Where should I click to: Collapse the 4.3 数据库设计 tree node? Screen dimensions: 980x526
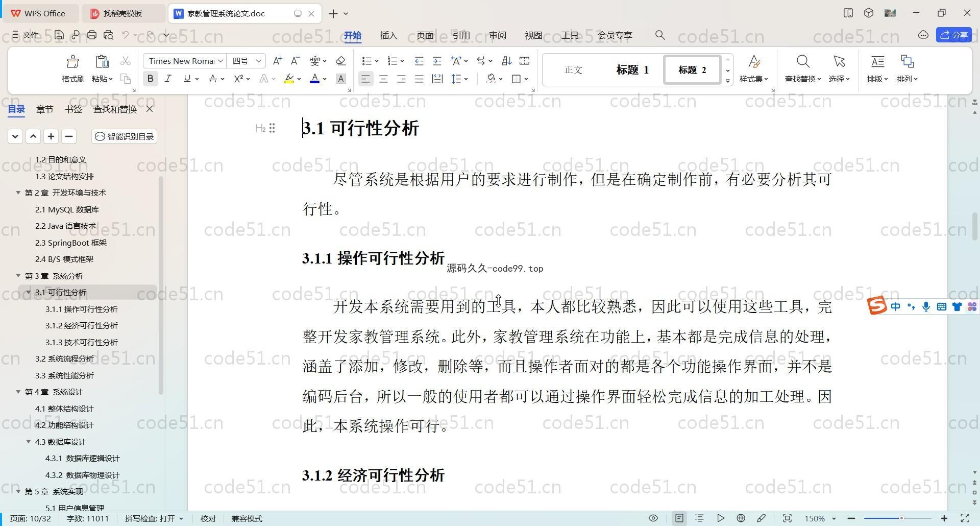click(29, 442)
